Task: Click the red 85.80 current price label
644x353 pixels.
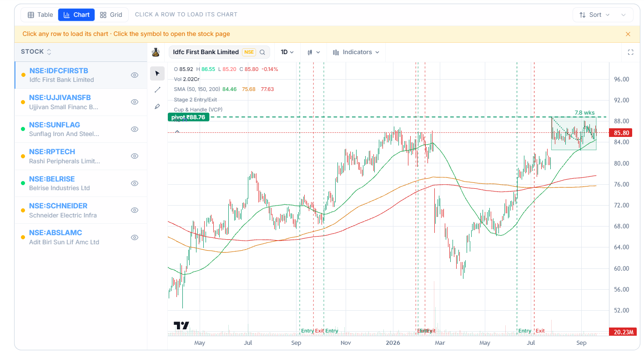Action: (621, 133)
